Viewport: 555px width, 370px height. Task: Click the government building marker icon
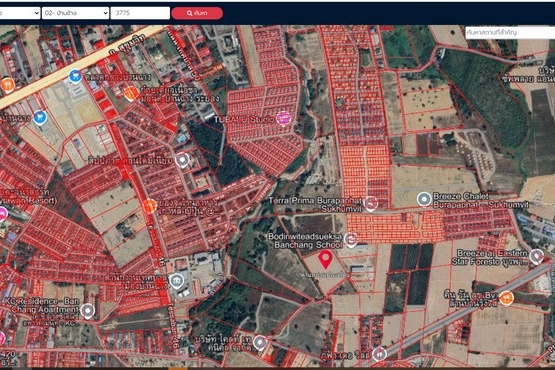pos(177,281)
